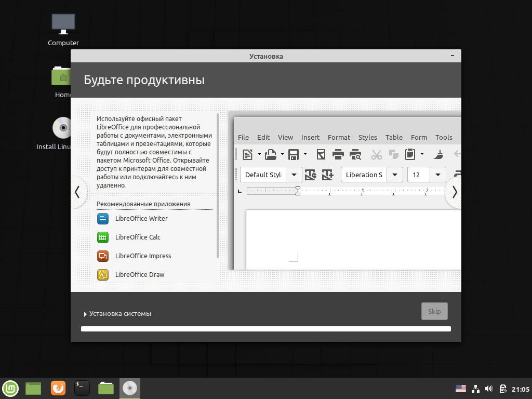The height and width of the screenshot is (399, 532).
Task: Click the network connection tray icon
Action: click(475, 389)
